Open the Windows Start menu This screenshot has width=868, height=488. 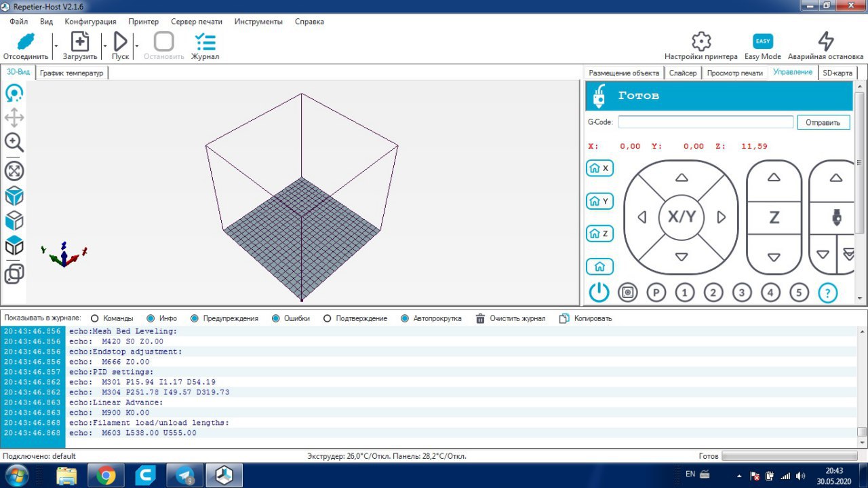(16, 475)
